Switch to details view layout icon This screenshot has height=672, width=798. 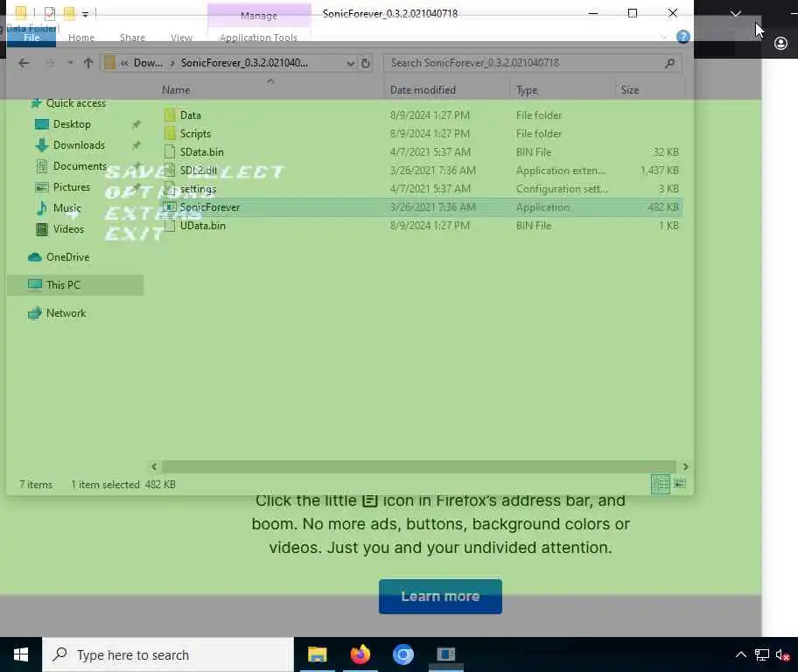coord(660,484)
